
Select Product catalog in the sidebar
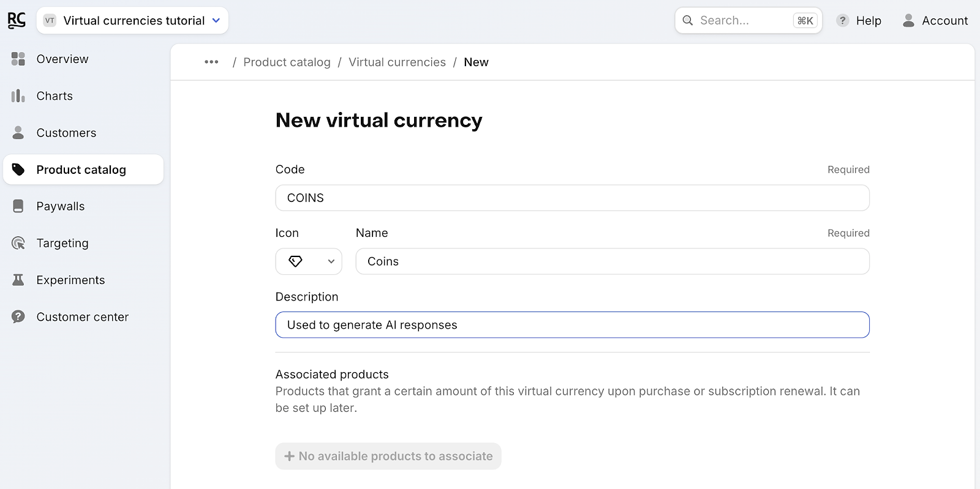[x=83, y=170]
